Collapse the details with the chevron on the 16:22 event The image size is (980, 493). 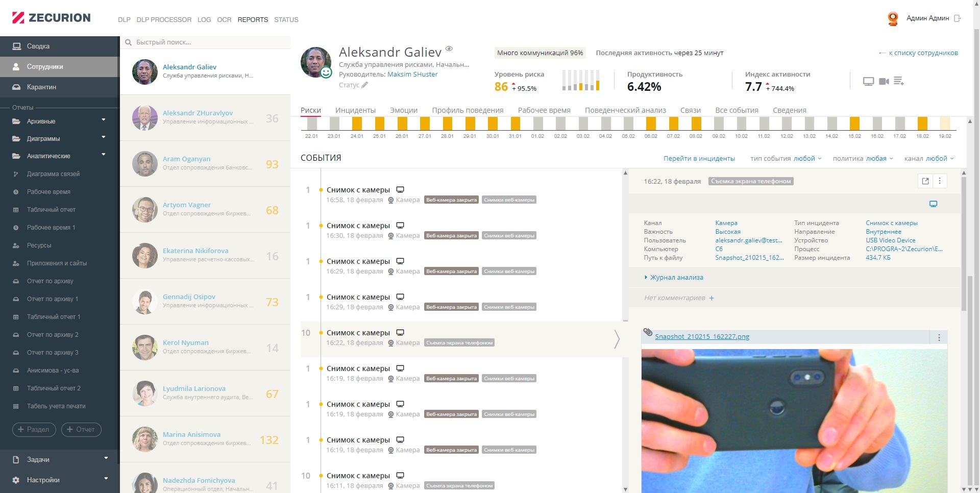(x=617, y=339)
